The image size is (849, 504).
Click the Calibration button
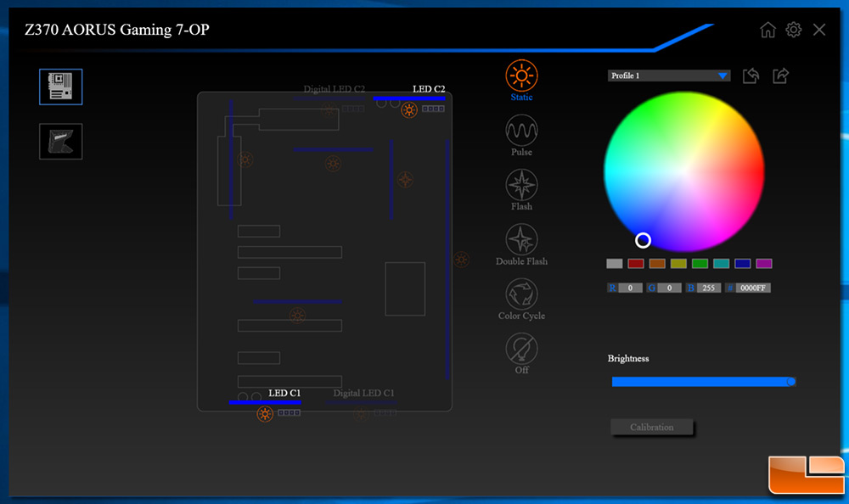[x=652, y=427]
